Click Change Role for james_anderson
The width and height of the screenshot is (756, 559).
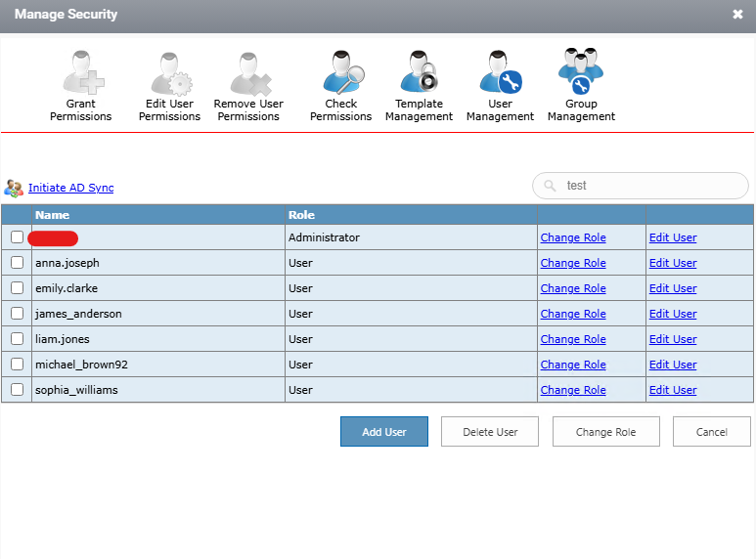[573, 314]
